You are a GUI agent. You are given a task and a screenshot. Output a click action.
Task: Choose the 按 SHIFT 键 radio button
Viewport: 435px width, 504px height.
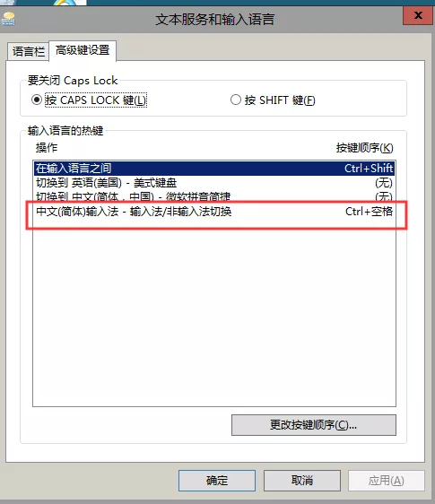pyautogui.click(x=236, y=100)
